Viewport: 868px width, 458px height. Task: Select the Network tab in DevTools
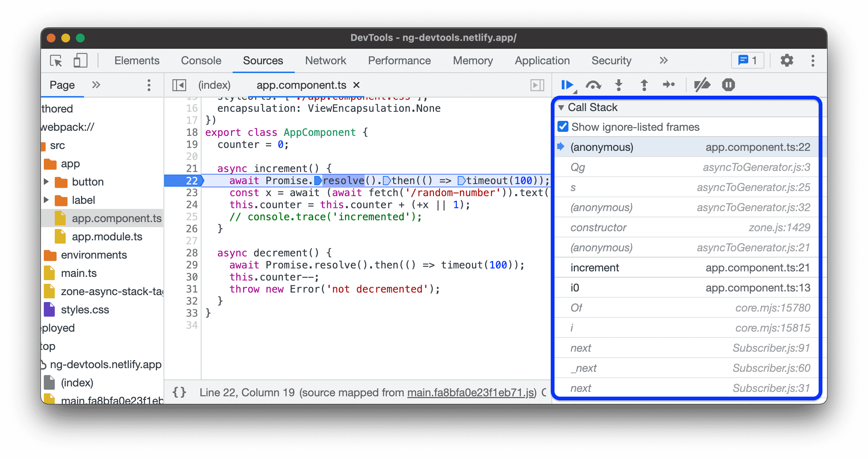(325, 60)
